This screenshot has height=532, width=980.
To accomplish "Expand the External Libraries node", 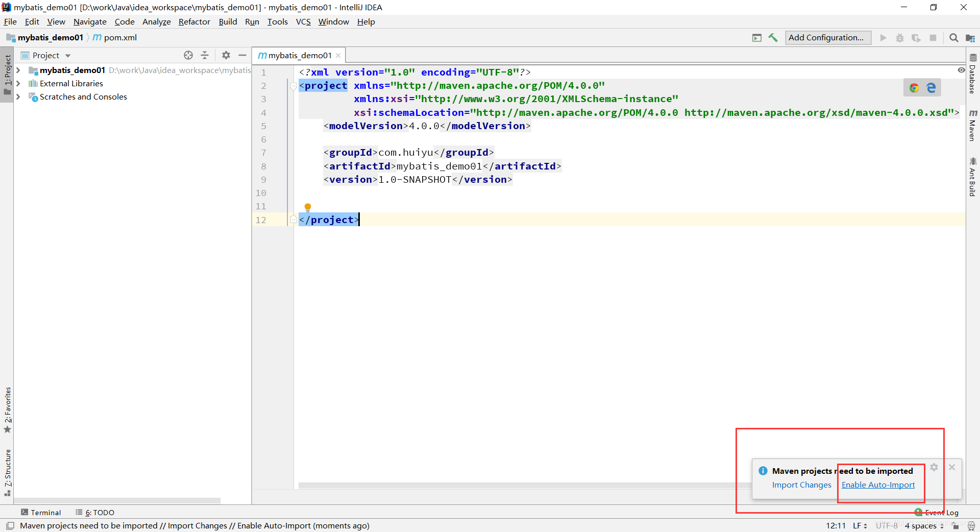I will point(18,83).
